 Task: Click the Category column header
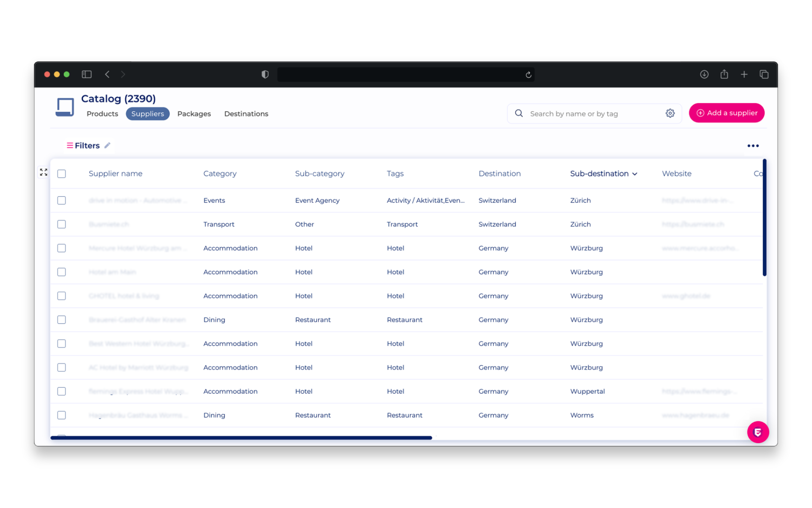[220, 173]
